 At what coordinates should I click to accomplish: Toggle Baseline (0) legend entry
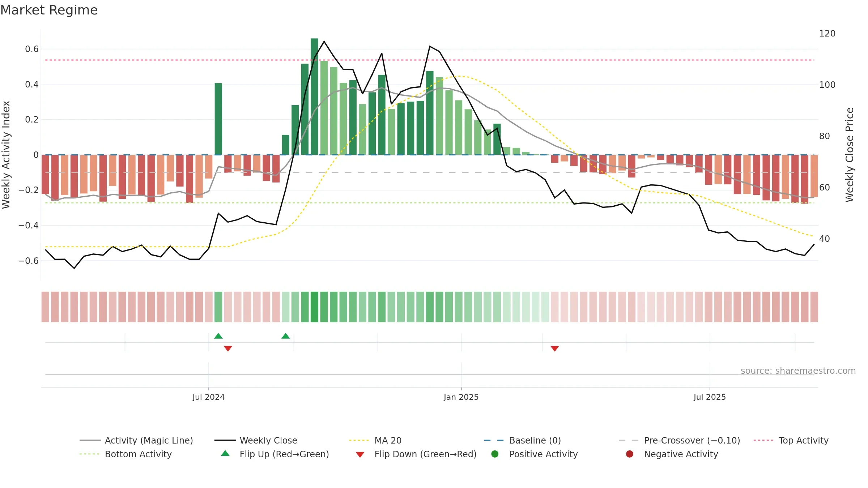(522, 440)
